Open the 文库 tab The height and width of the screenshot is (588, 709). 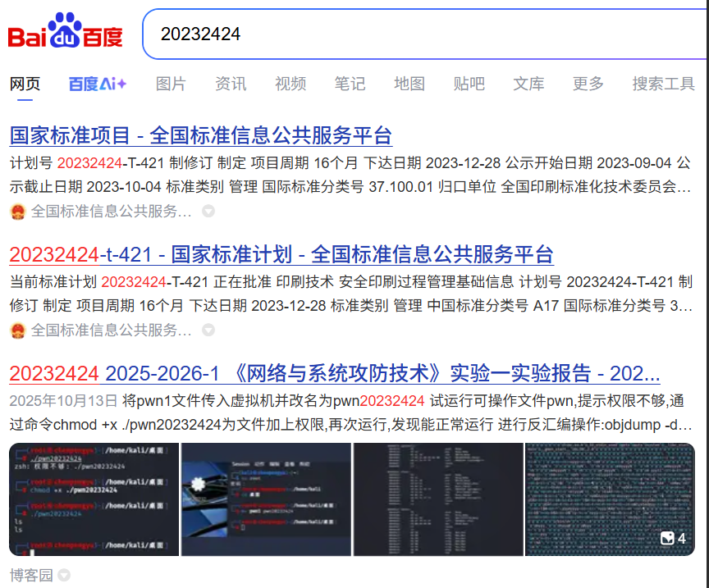pos(528,84)
